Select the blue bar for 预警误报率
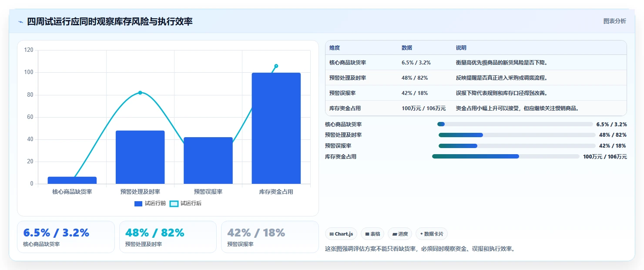 click(x=208, y=161)
